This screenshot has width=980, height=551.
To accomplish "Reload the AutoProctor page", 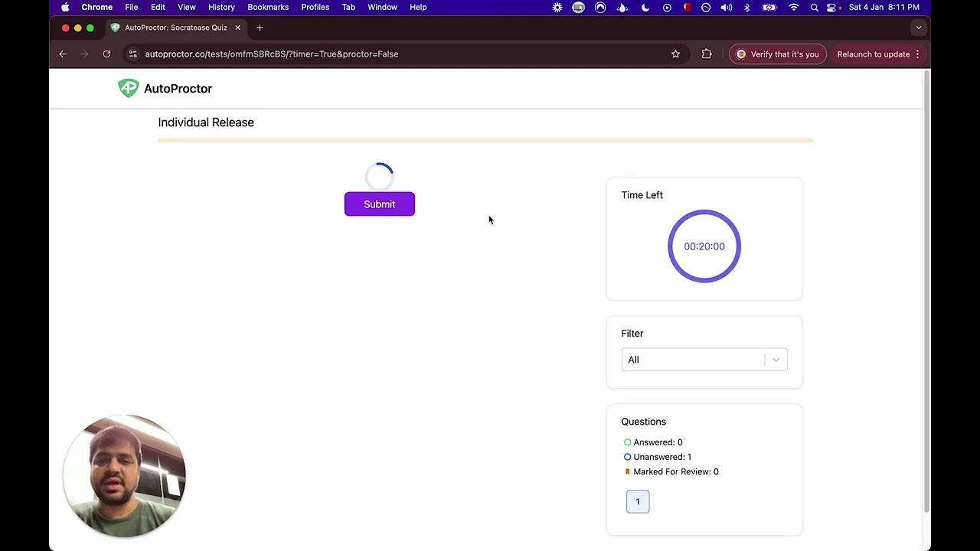I will pos(106,54).
